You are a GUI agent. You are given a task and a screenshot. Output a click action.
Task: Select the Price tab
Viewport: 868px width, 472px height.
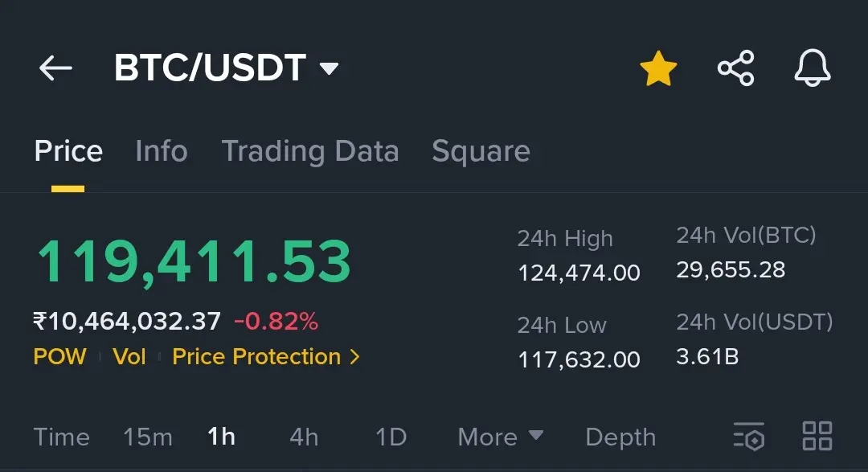(68, 151)
